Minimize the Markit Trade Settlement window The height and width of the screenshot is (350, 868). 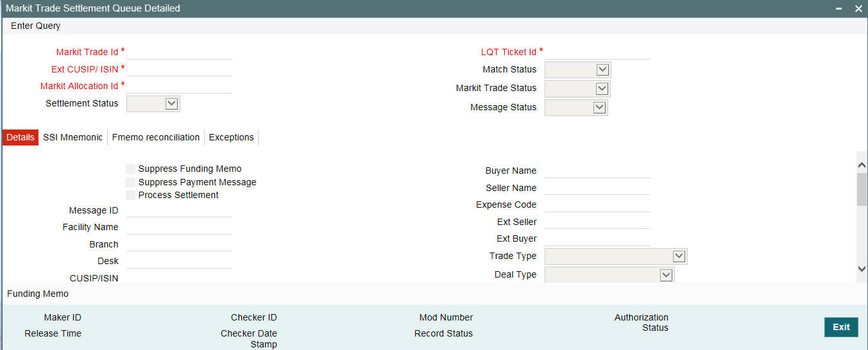pos(839,8)
